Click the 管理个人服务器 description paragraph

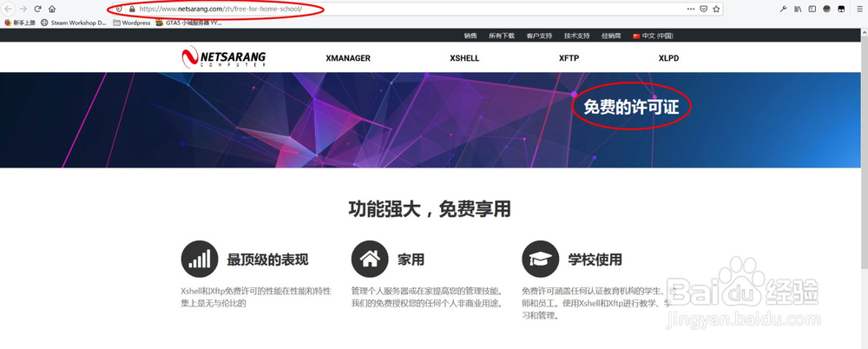click(427, 297)
